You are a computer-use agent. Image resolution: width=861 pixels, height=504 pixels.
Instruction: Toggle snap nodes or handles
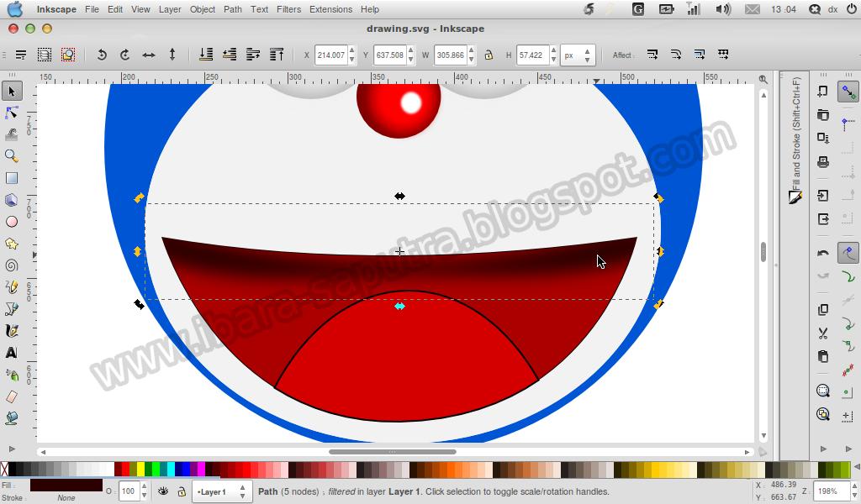tap(848, 253)
